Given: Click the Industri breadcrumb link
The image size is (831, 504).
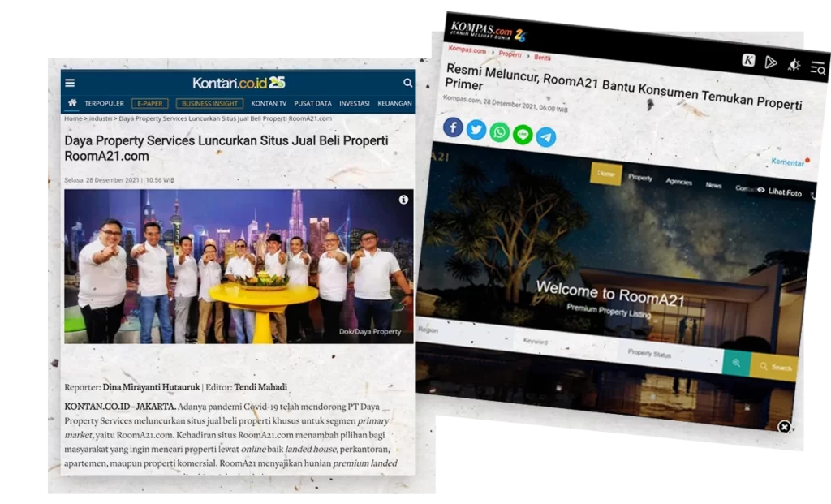Looking at the screenshot, I should tap(101, 118).
